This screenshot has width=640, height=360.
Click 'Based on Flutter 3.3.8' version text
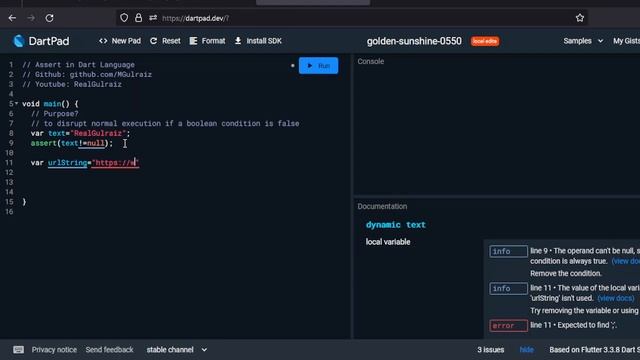(x=594, y=350)
